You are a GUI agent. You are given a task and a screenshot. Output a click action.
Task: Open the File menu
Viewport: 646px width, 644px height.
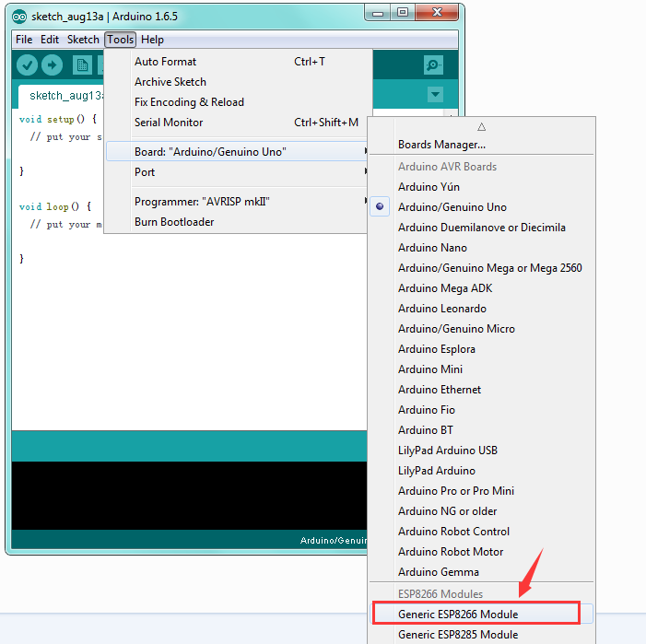[x=24, y=40]
